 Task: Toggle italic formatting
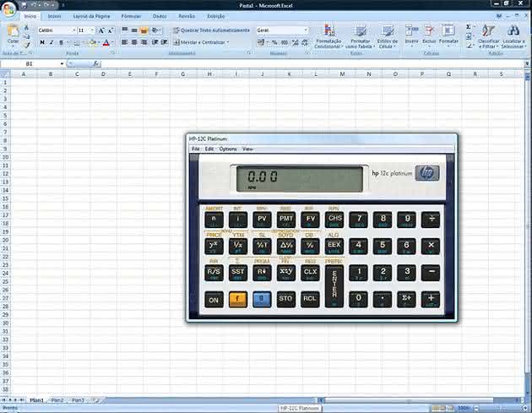52,42
